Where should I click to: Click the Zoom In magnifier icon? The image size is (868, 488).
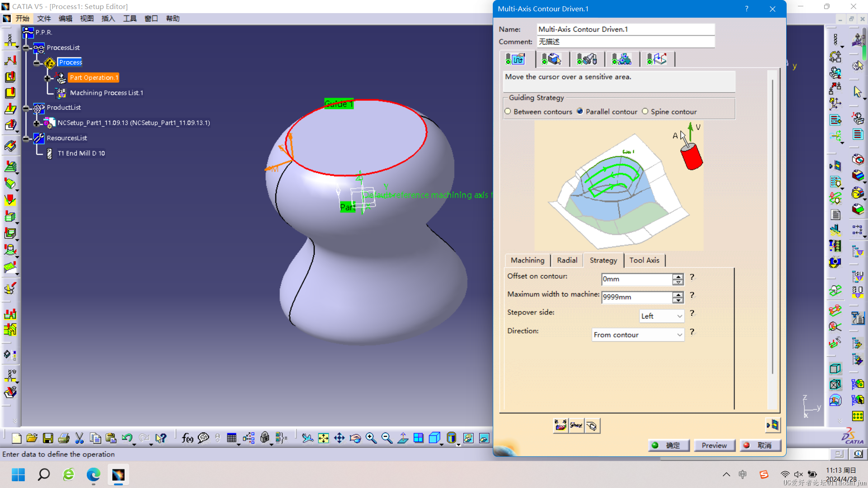tap(371, 438)
